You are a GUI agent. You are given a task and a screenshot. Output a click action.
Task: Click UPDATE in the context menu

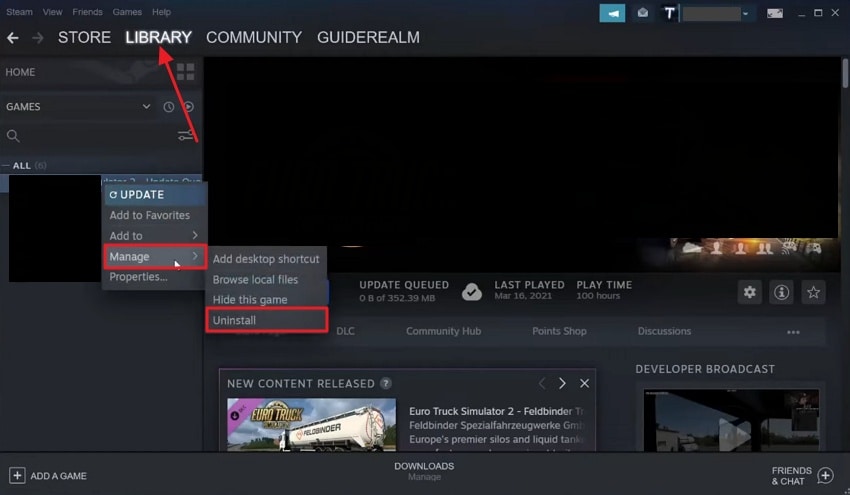(155, 195)
